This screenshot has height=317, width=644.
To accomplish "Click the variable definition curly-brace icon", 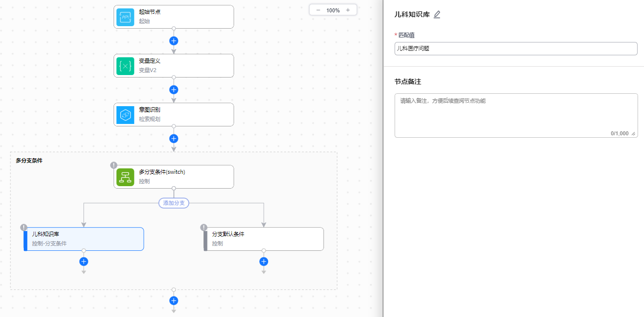I will (x=125, y=66).
